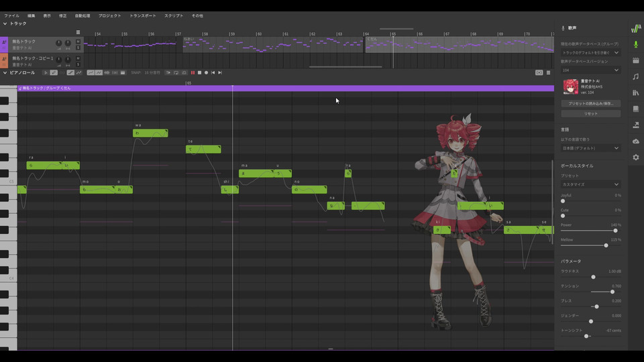Click the リセット button
644x362 pixels.
(590, 114)
